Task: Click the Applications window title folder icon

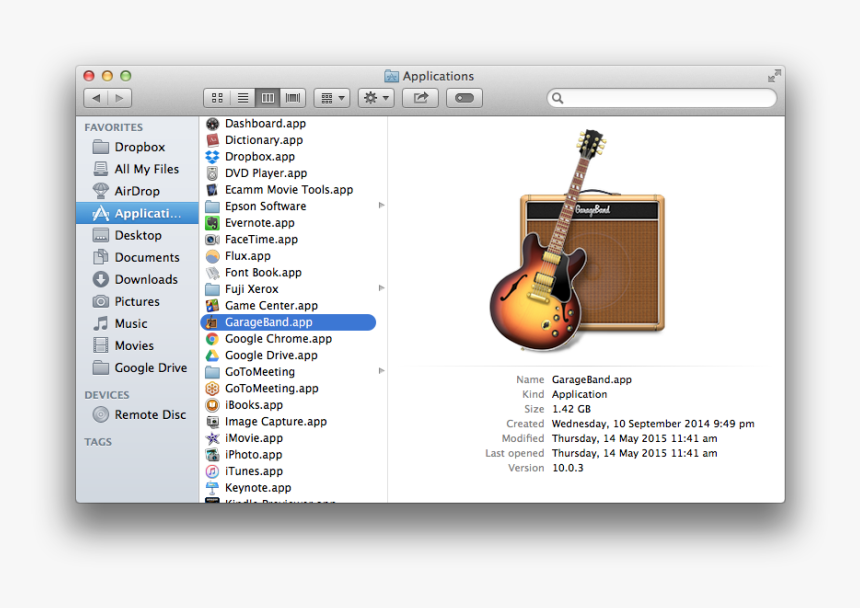Action: (392, 76)
